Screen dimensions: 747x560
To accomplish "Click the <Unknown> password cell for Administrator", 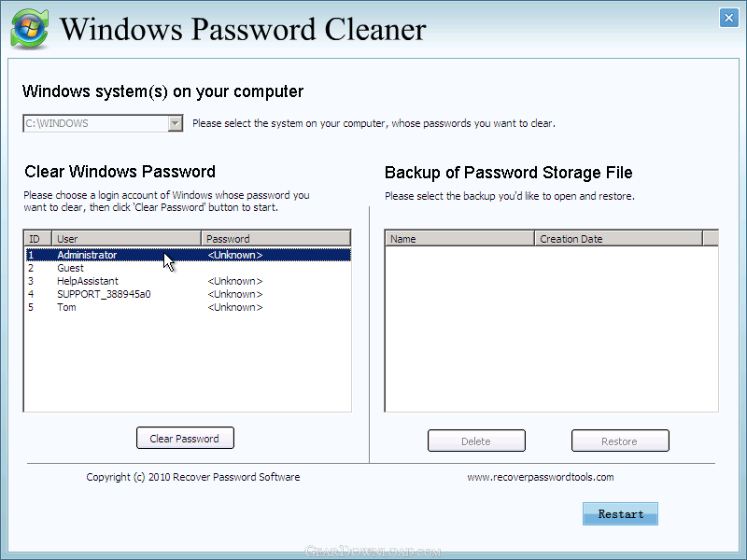I will click(235, 255).
